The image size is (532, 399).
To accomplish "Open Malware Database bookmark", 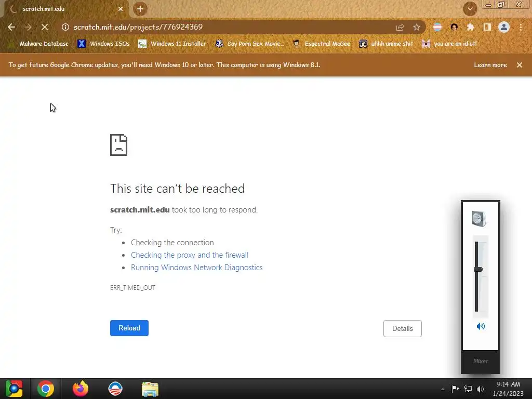I will pos(39,44).
